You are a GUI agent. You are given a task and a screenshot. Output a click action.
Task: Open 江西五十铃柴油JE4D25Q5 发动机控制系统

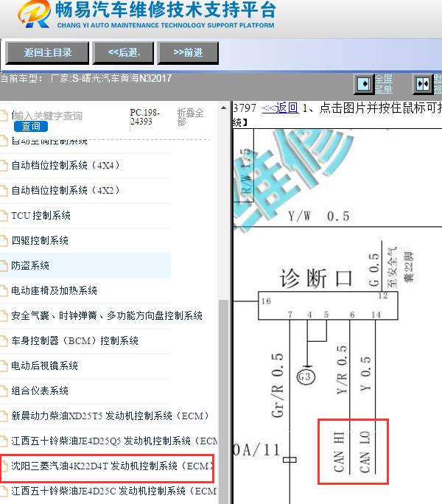coord(114,441)
